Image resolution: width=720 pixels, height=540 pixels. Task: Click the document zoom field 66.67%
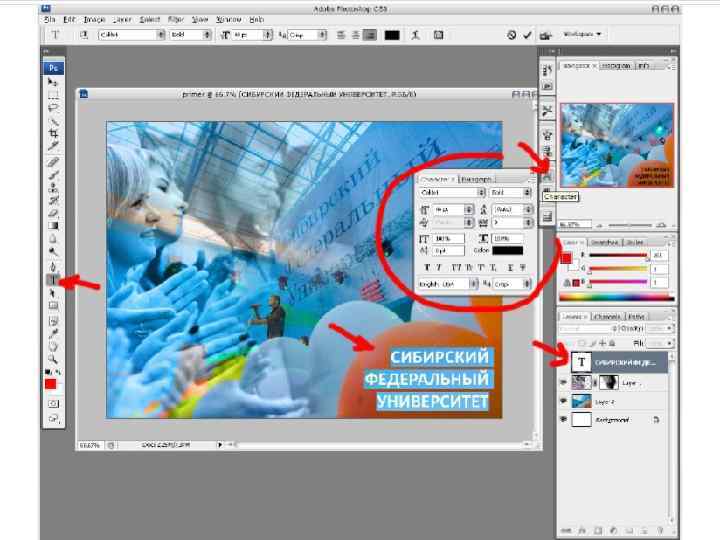point(90,445)
